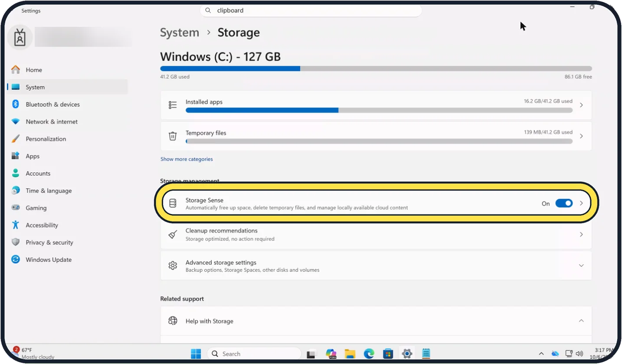The height and width of the screenshot is (364, 622).
Task: Click the Advanced storage settings gear icon
Action: [x=173, y=266]
